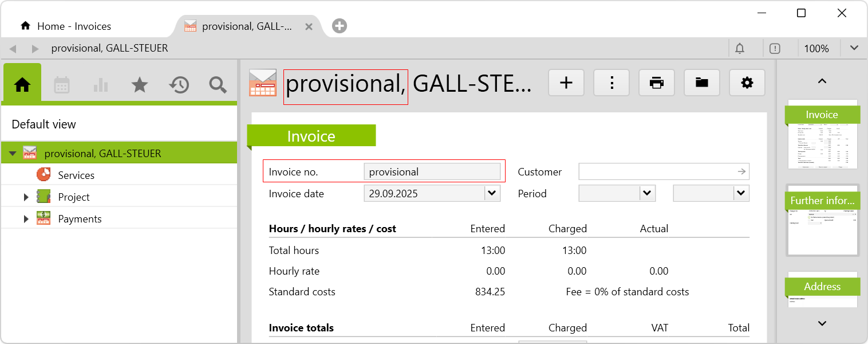Open the folder icon in invoice header
868x344 pixels.
(x=701, y=83)
